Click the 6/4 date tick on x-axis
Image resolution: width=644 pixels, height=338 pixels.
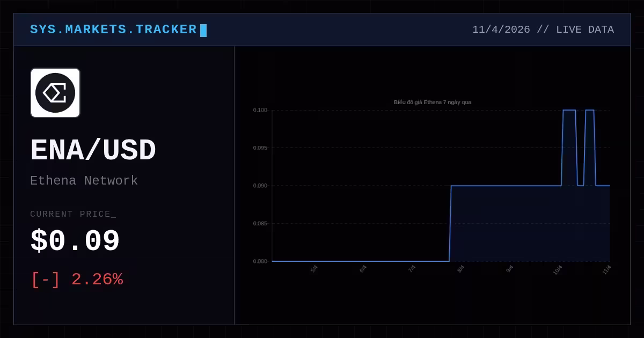click(363, 268)
